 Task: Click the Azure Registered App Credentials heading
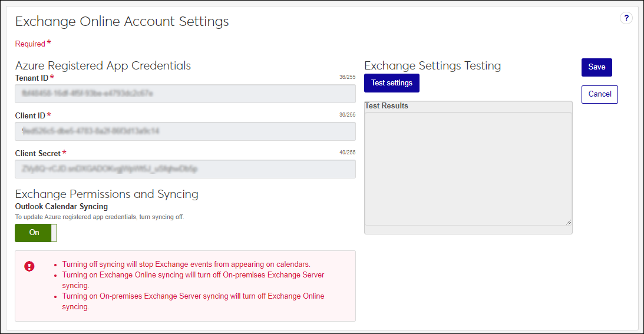[x=103, y=65]
